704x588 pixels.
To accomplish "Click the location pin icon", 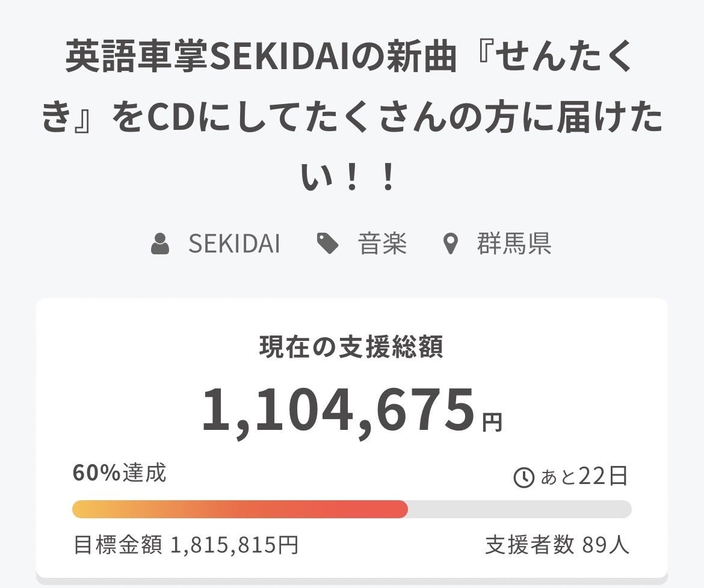I will (450, 245).
